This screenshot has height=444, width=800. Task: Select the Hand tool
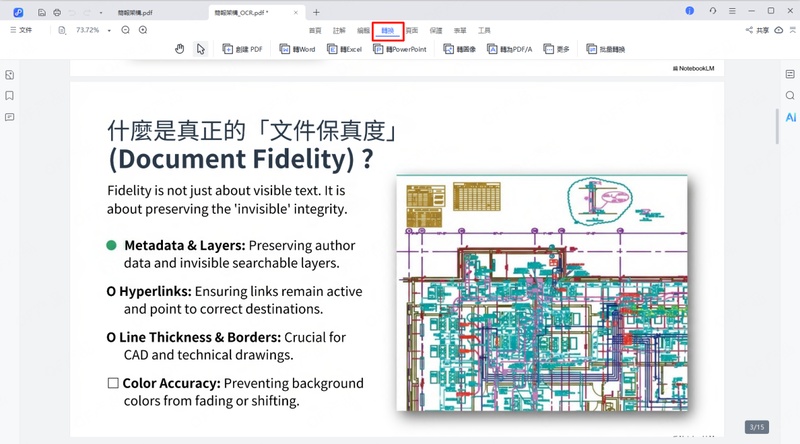(180, 49)
